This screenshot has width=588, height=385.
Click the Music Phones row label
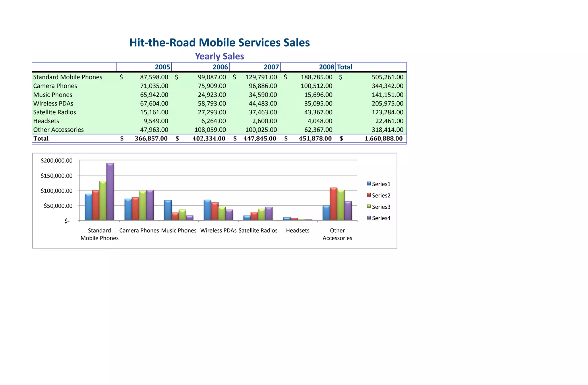pos(53,95)
